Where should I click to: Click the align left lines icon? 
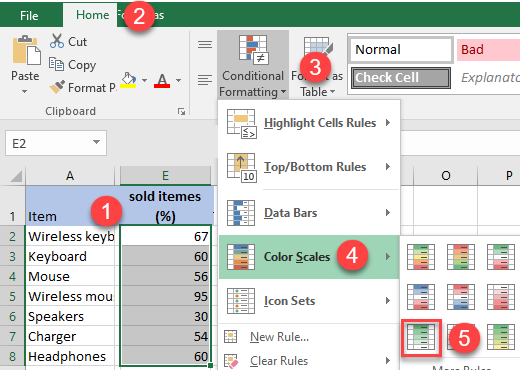point(205,80)
